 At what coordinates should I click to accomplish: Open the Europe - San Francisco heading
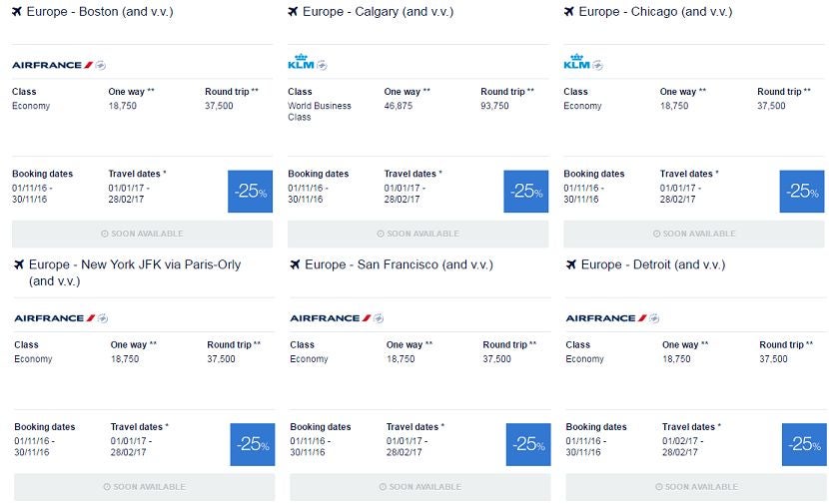click(399, 264)
